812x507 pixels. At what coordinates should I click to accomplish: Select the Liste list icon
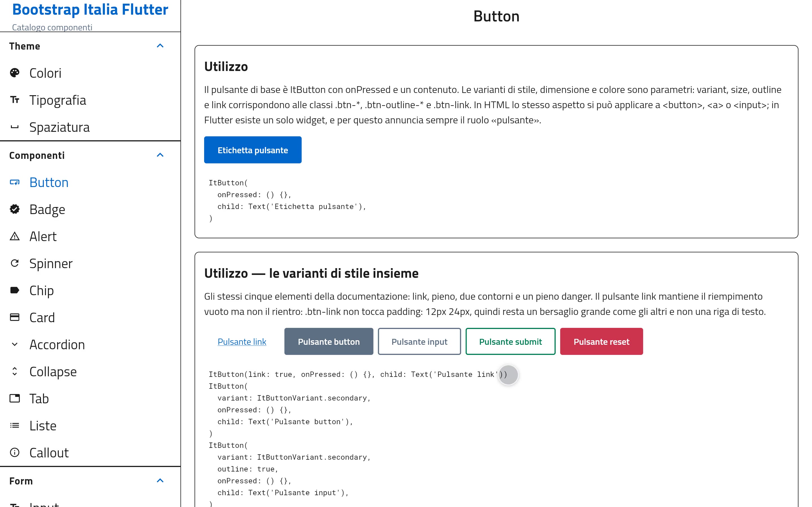14,426
